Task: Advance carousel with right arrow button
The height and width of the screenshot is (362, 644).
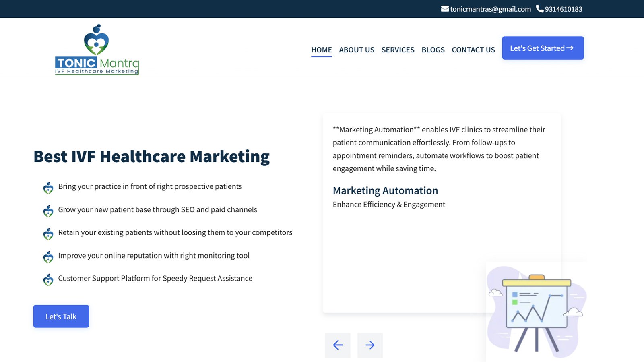Action: (370, 345)
